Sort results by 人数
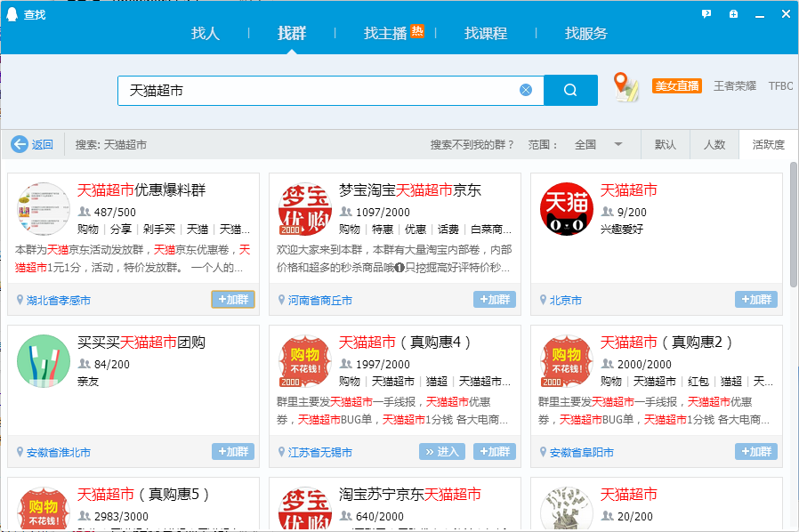The image size is (799, 532). [714, 145]
